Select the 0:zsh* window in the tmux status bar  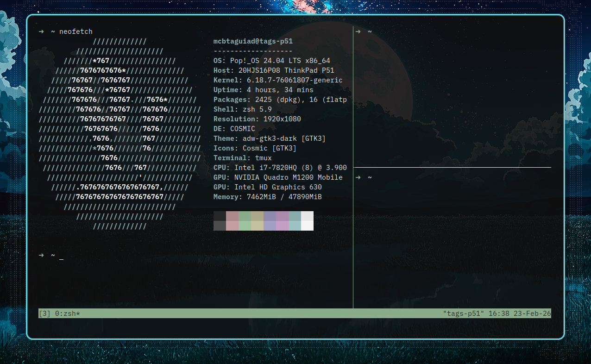coord(68,314)
